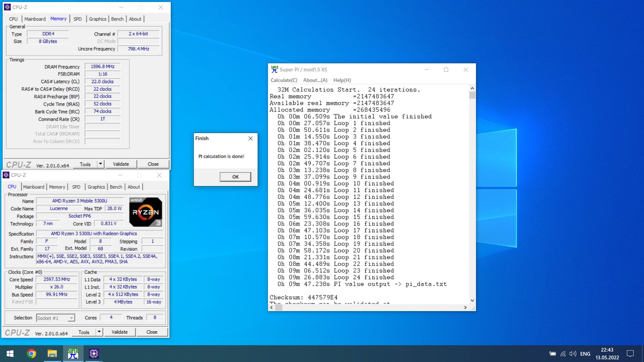The image size is (644, 362).
Task: Click Super PI scroll up arrow
Action: (472, 88)
